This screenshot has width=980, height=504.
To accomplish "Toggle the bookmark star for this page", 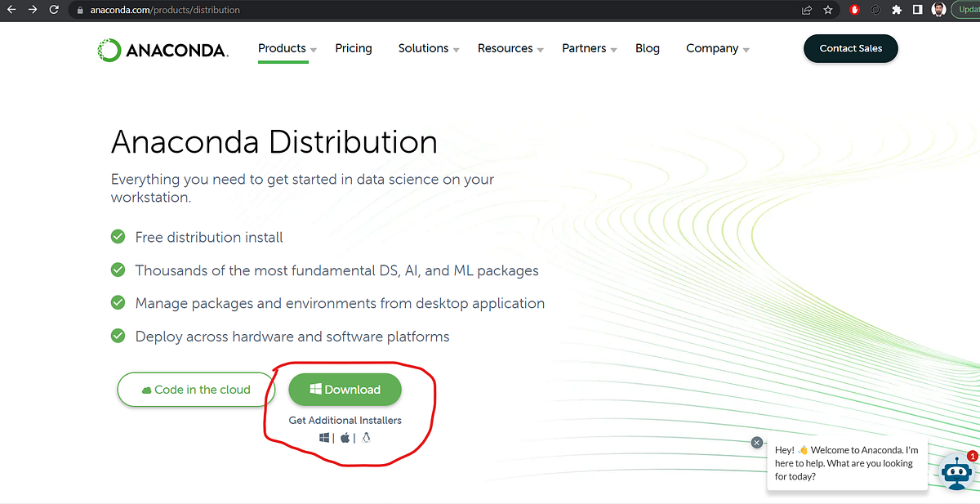I will [x=827, y=10].
